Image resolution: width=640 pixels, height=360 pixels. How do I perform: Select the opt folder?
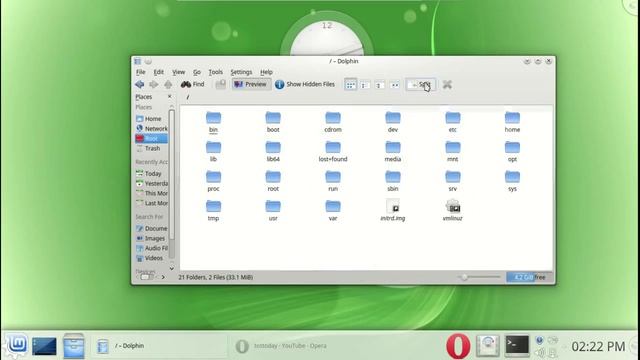click(x=512, y=151)
